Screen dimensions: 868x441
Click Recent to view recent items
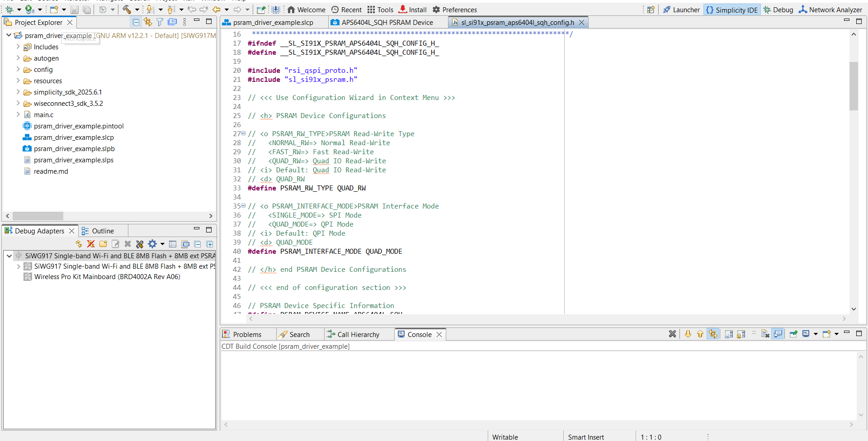[346, 9]
